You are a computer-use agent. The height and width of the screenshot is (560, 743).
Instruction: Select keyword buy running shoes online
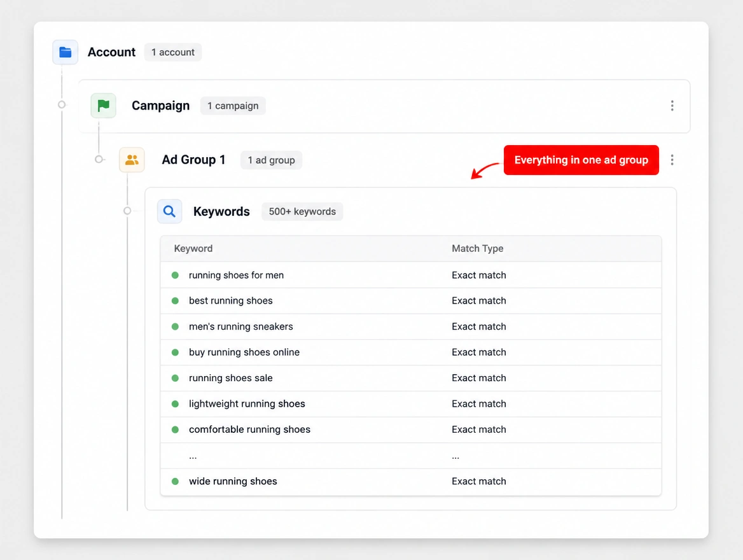(244, 353)
